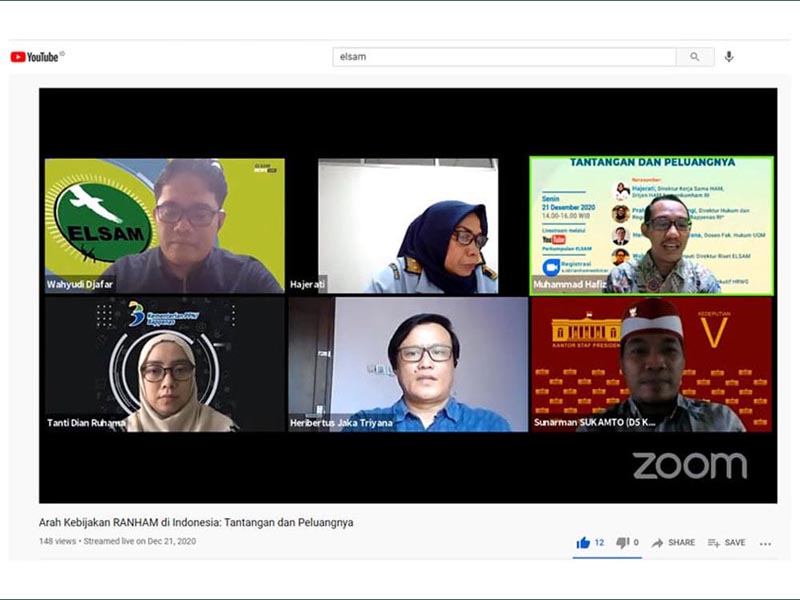Click the SHARE button
800x600 pixels.
pos(673,543)
